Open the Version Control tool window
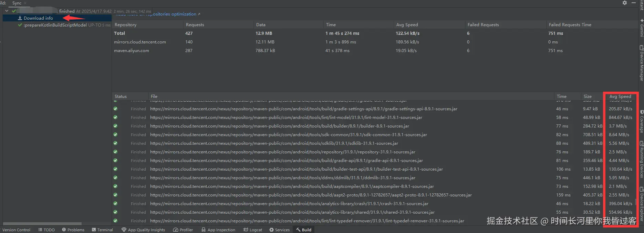The width and height of the screenshot is (644, 233). tap(16, 230)
